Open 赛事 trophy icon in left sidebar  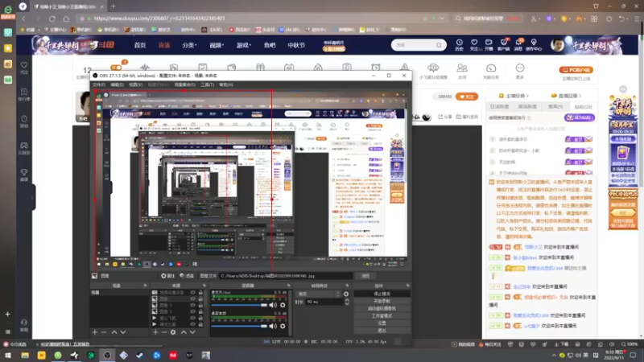(24, 175)
